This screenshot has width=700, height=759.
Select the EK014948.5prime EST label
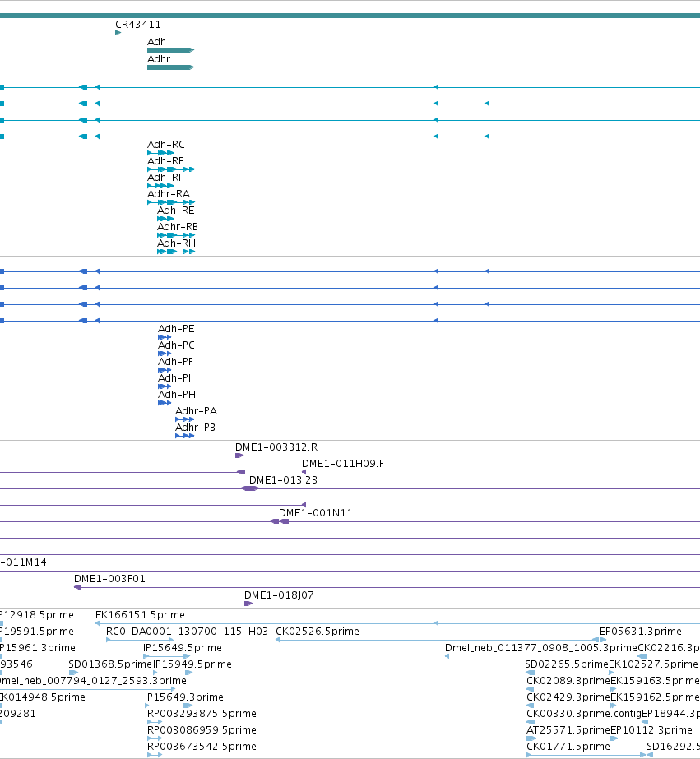pyautogui.click(x=43, y=697)
